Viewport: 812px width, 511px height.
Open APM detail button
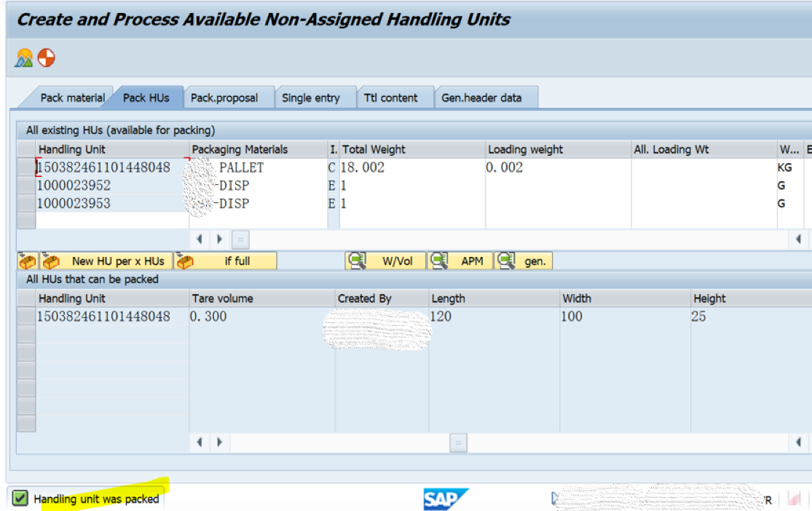pyautogui.click(x=460, y=261)
